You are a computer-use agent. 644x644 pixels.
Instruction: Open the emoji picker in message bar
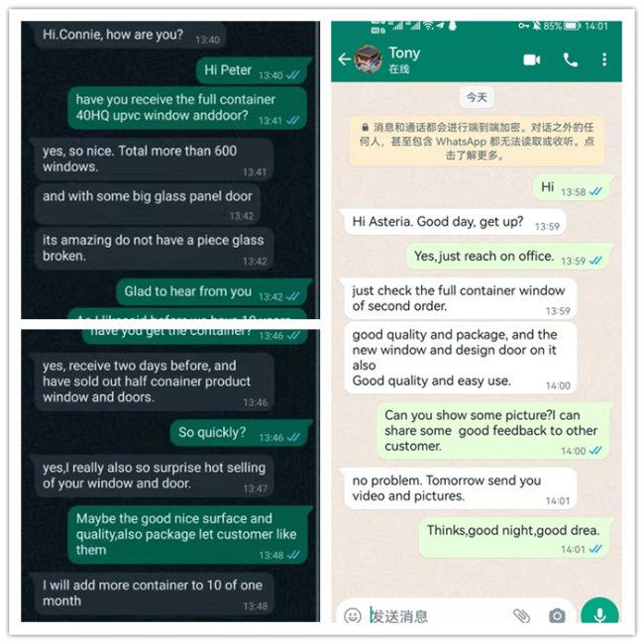353,615
